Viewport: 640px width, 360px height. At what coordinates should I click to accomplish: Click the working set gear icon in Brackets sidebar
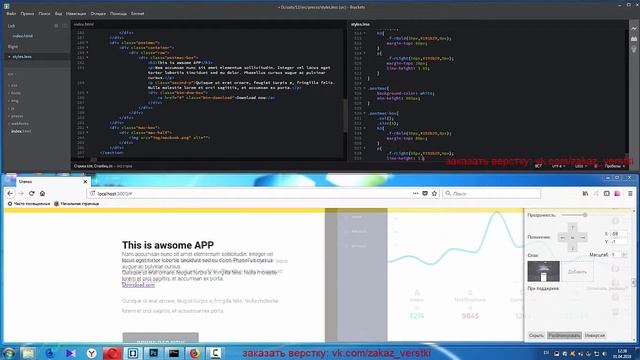56,26
